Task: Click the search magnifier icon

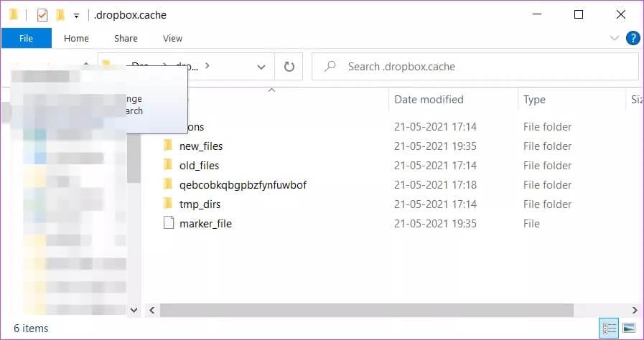Action: 330,67
